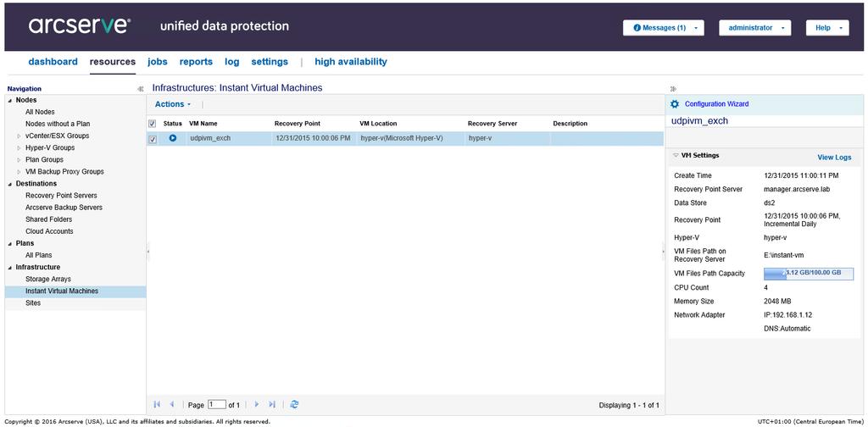The height and width of the screenshot is (427, 868).
Task: Click the running status icon for udpivm_exch
Action: coord(173,138)
